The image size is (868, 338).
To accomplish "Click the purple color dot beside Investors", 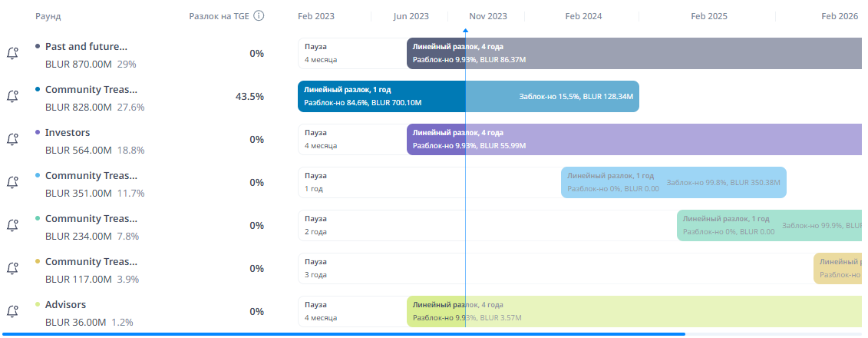I will tap(38, 132).
